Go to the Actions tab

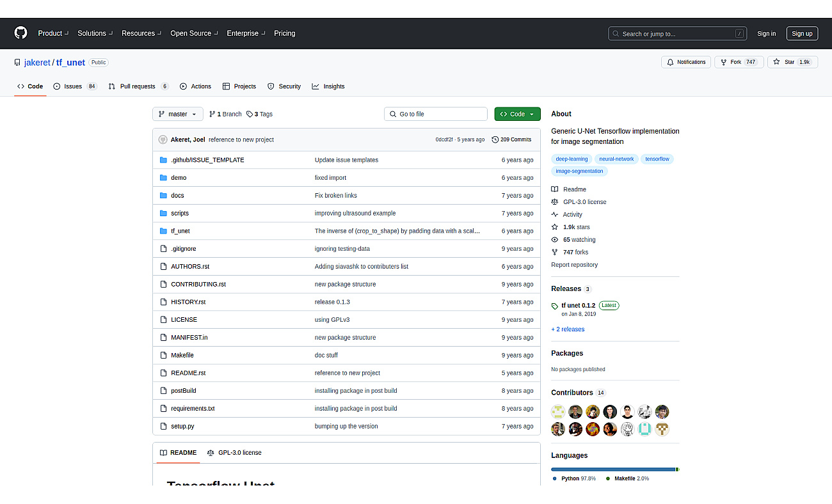click(x=195, y=86)
